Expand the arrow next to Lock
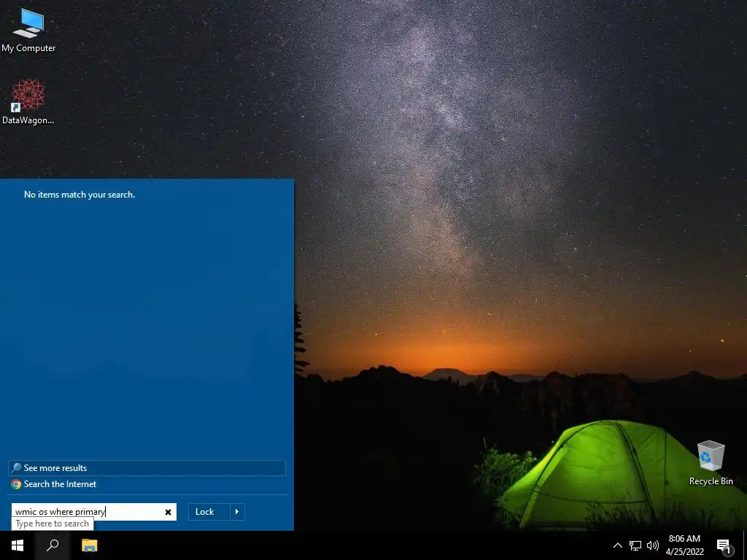Image resolution: width=747 pixels, height=560 pixels. tap(237, 512)
